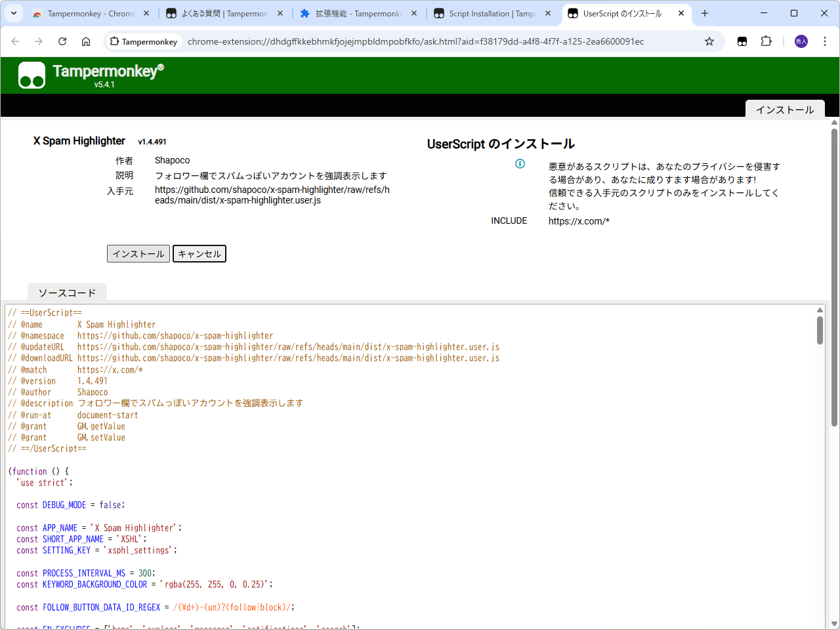Bookmark this page via the star icon
Screen dimensions: 840x630
709,41
